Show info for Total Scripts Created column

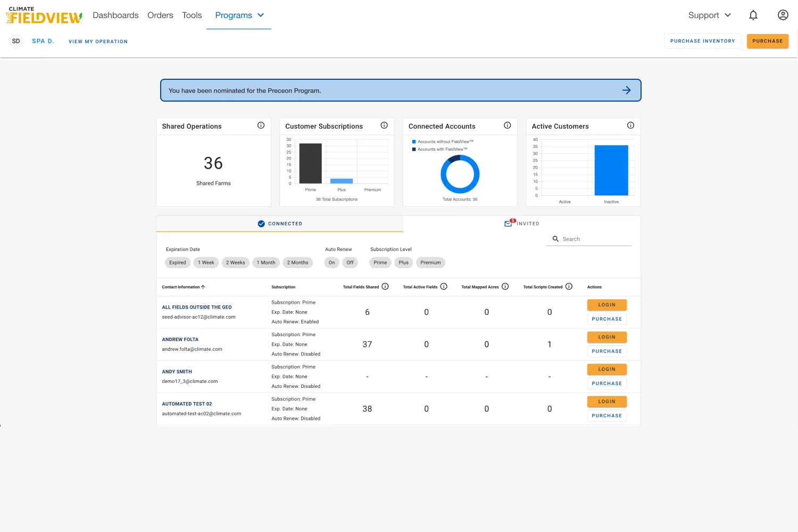(x=569, y=286)
